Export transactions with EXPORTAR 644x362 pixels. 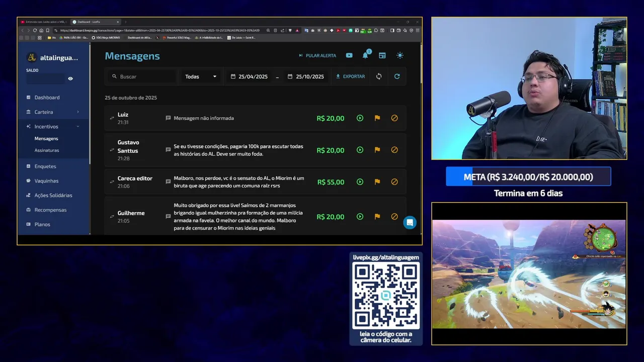(x=350, y=76)
